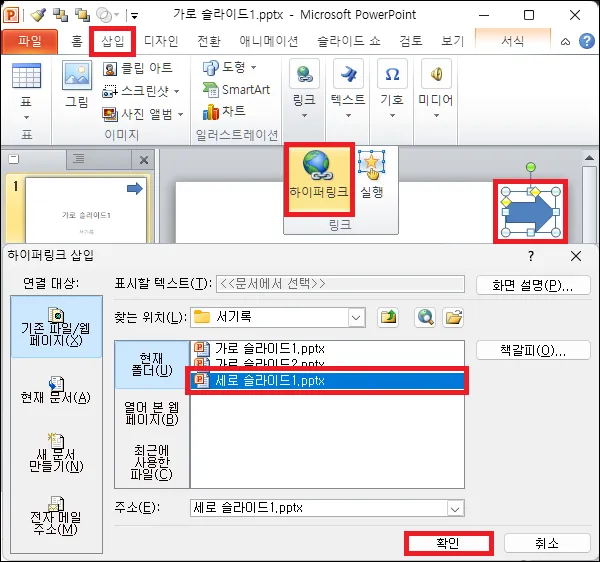Expand the 텍스트 group dropdown
The image size is (600, 562).
pos(348,89)
